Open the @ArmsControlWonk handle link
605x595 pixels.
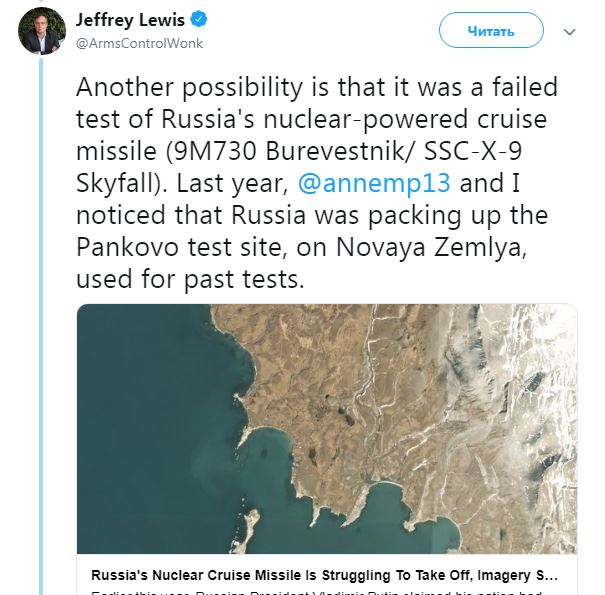[x=139, y=44]
